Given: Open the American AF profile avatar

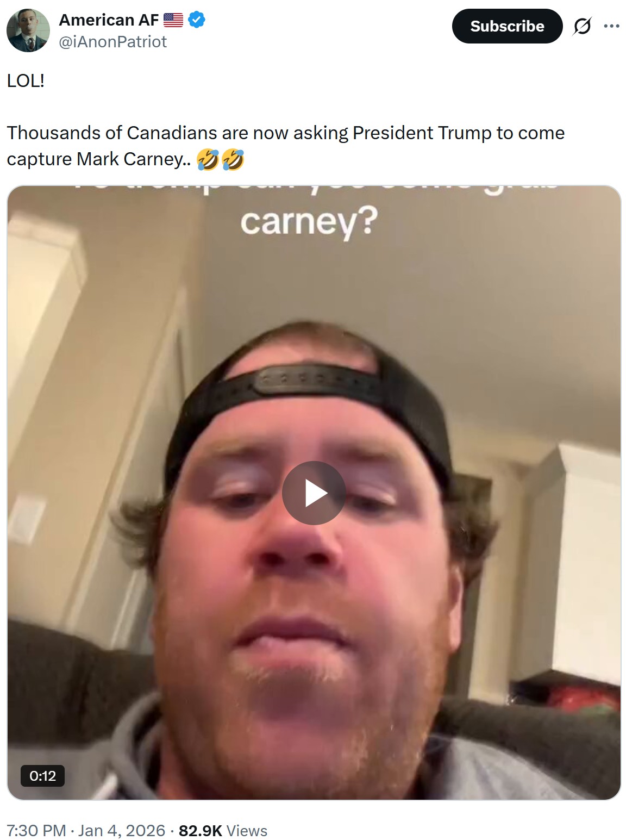Looking at the screenshot, I should 28,30.
